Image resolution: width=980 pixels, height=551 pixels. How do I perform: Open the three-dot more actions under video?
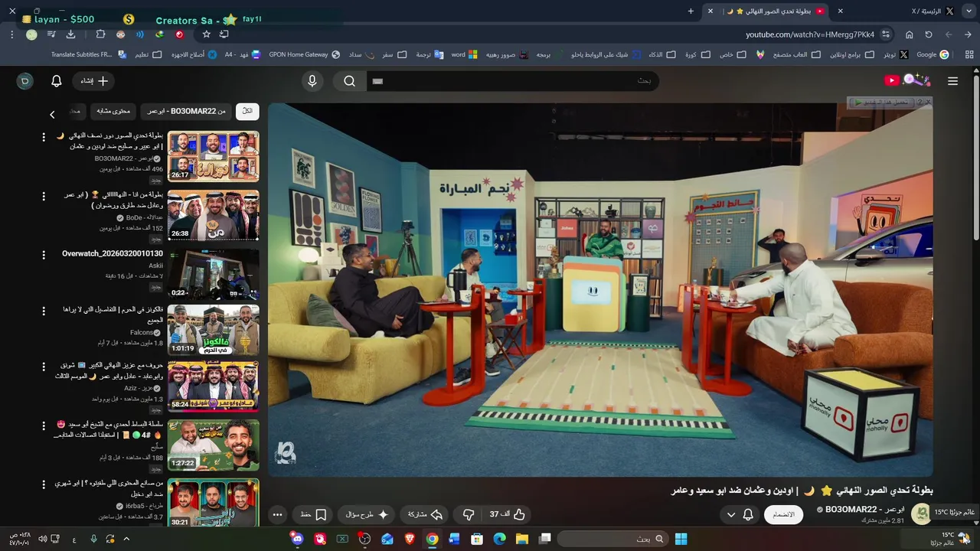[x=278, y=514]
